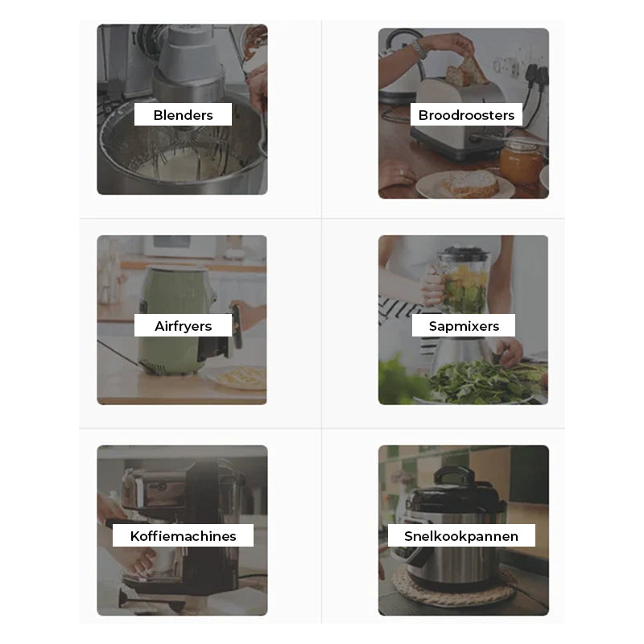Click the toast slices in the toaster
The width and height of the screenshot is (644, 644).
(x=467, y=71)
